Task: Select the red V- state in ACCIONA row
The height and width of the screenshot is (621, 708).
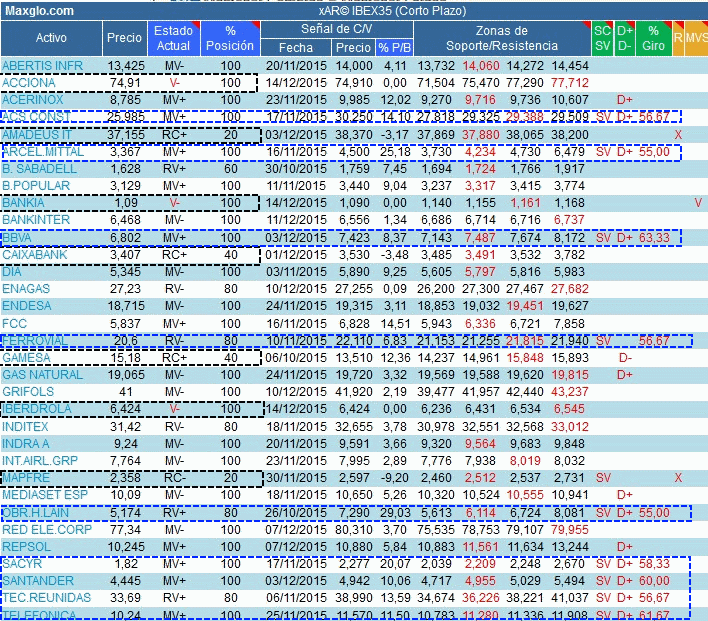Action: tap(174, 83)
